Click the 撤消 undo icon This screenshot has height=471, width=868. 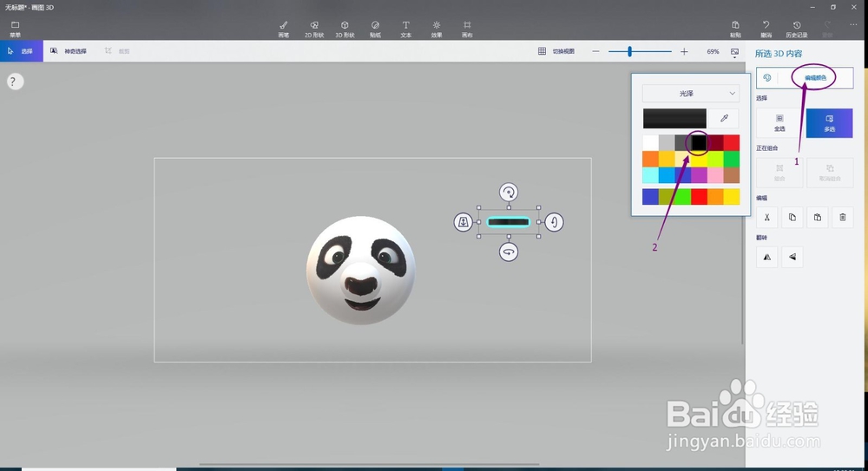[766, 29]
